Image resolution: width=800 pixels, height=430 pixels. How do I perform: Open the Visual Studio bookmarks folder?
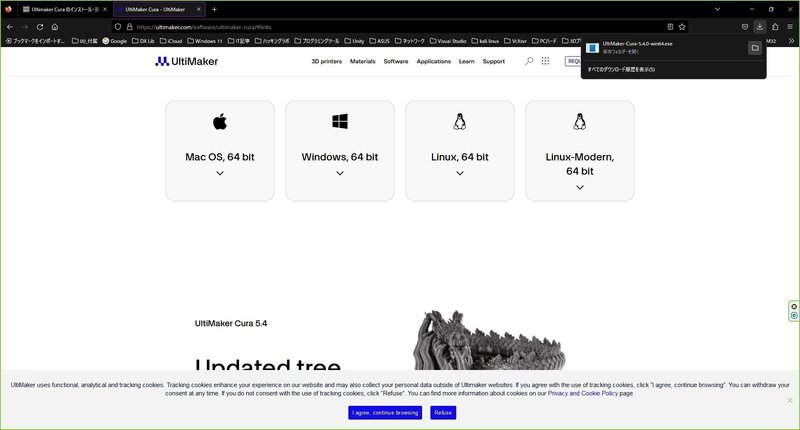pos(448,41)
